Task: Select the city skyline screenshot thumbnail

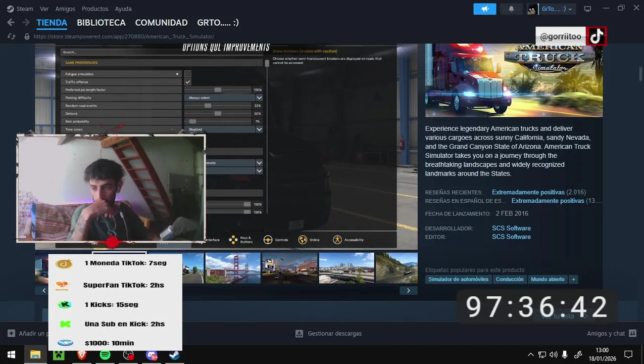Action: [x=346, y=268]
